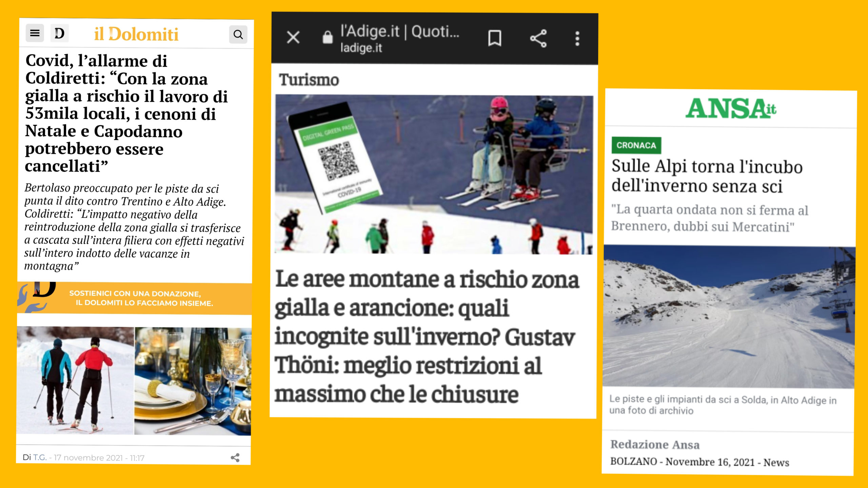Open the three-dot overflow menu
The image size is (868, 488).
[x=577, y=39]
